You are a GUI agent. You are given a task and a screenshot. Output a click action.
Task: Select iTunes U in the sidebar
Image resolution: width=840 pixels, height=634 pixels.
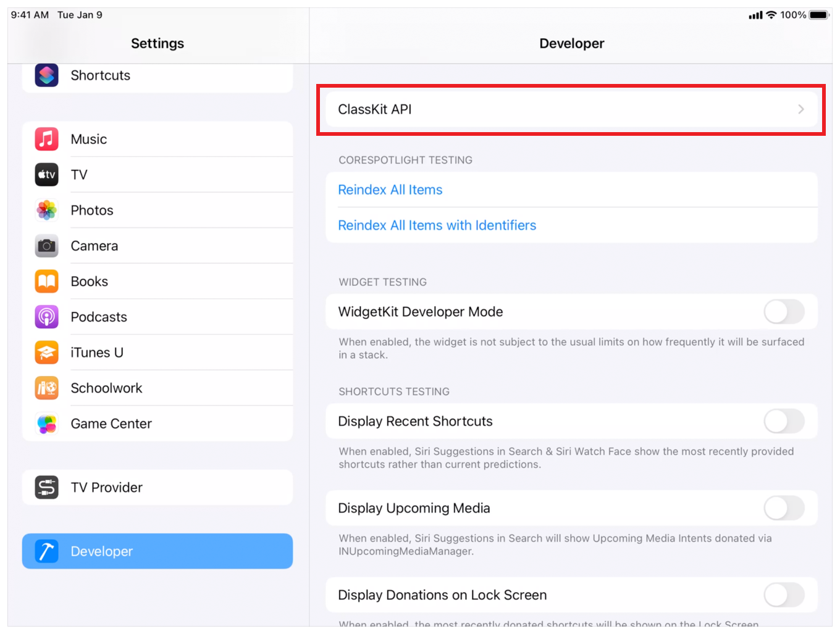click(x=157, y=352)
